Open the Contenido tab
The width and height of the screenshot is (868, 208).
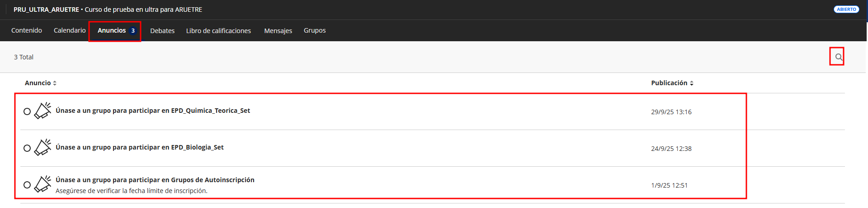click(27, 30)
